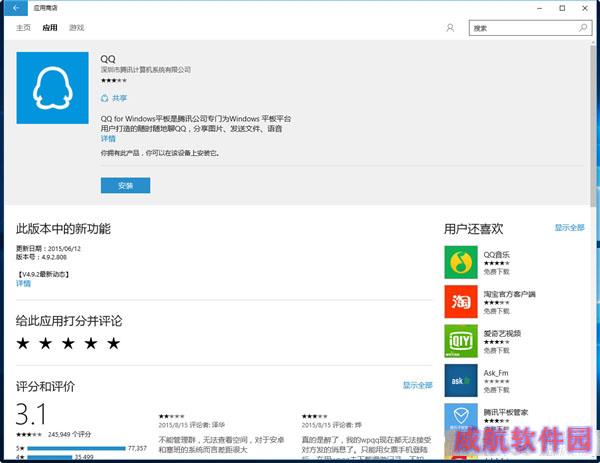Click the share icon next to 共享
The width and height of the screenshot is (600, 463).
(104, 98)
